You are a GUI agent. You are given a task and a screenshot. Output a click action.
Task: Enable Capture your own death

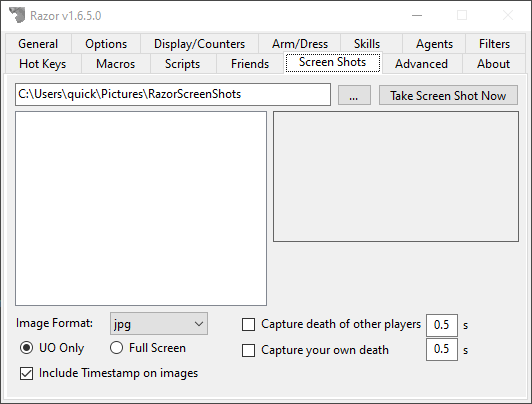248,350
